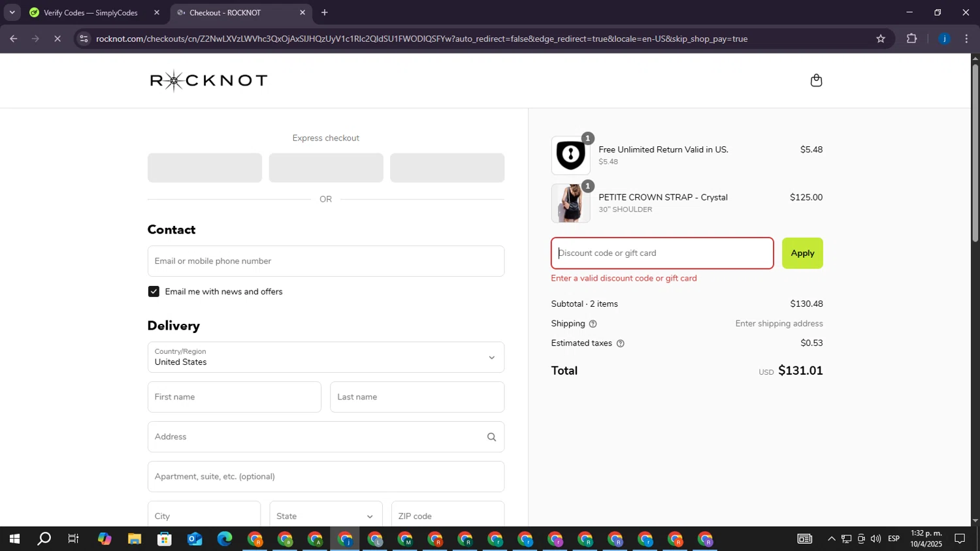The image size is (980, 551).
Task: Open the tab search dropdown arrow
Action: click(x=12, y=12)
